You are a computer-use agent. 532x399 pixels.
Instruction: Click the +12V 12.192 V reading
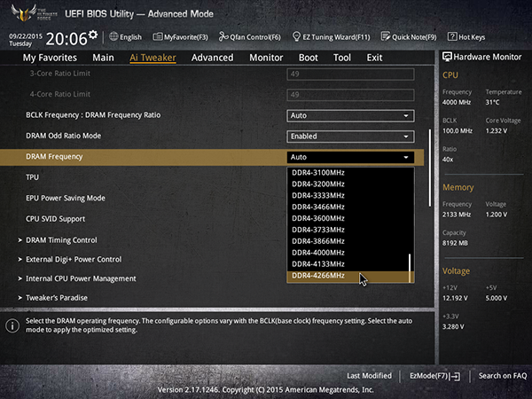coord(455,298)
